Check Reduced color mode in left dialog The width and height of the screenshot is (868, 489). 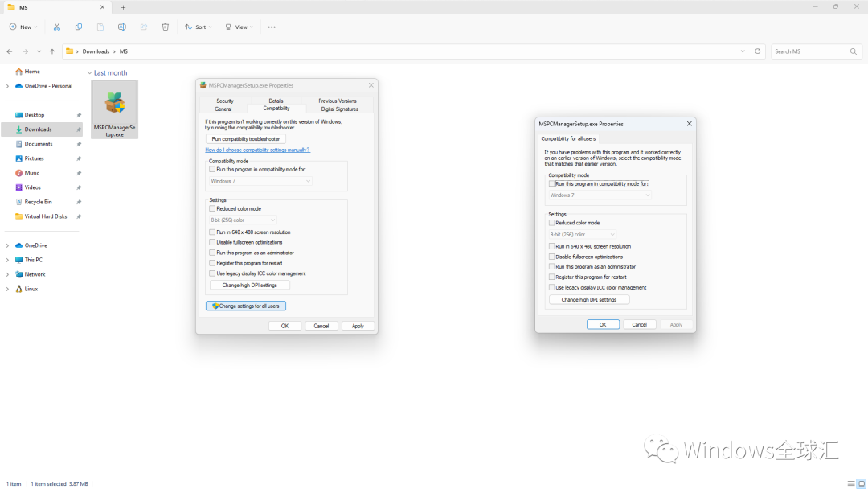(212, 209)
